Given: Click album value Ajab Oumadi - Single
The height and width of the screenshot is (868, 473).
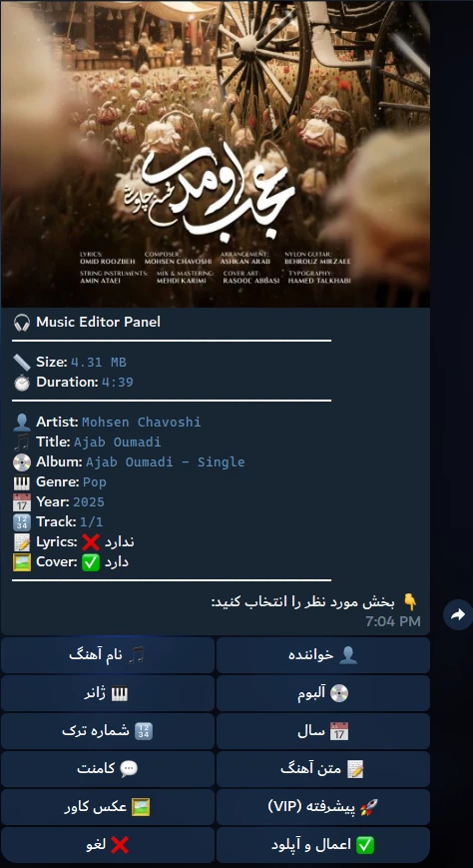Looking at the screenshot, I should tap(166, 461).
